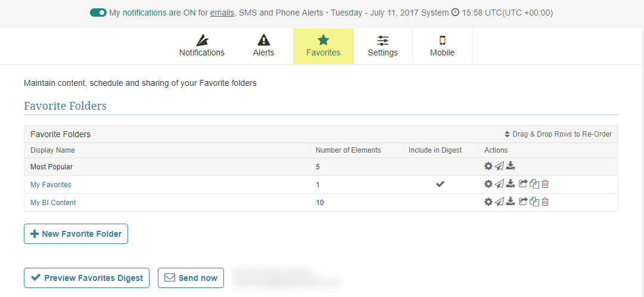Open settings gear for My BI Content

489,202
